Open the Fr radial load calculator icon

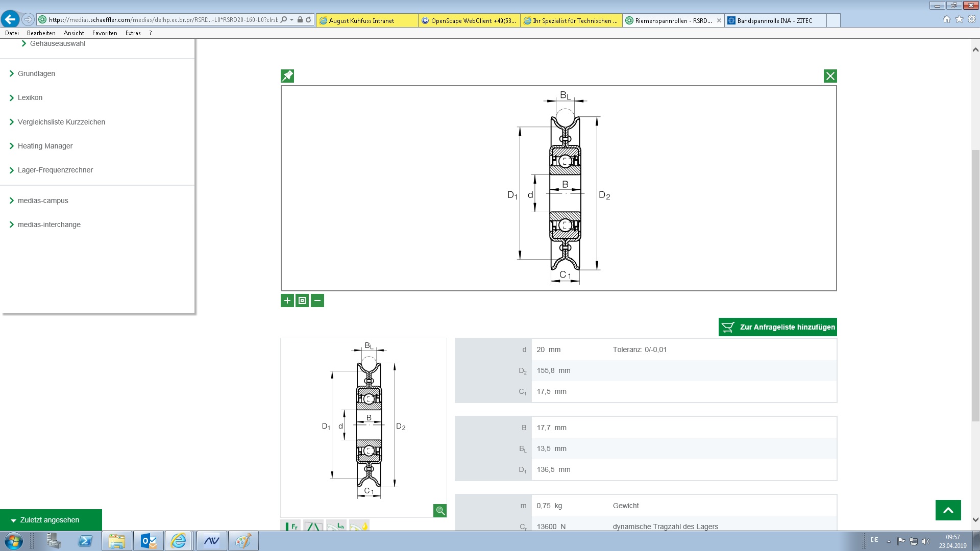[x=291, y=526]
